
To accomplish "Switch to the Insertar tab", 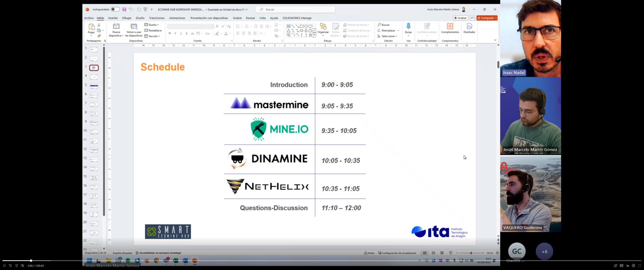I will coord(113,18).
